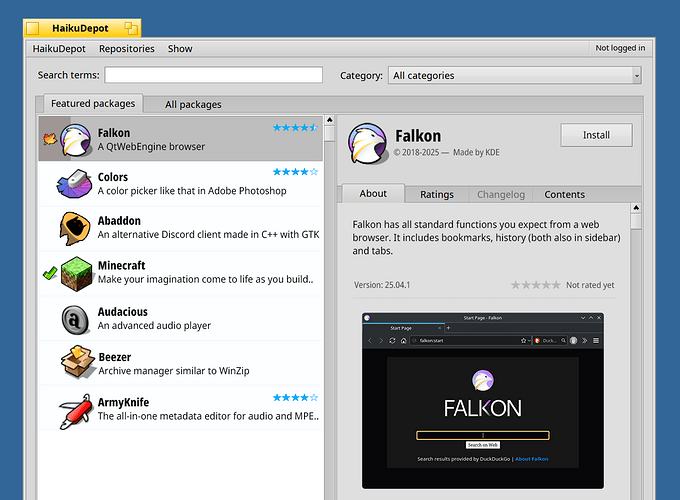Click the package list scroll up arrow

point(330,120)
